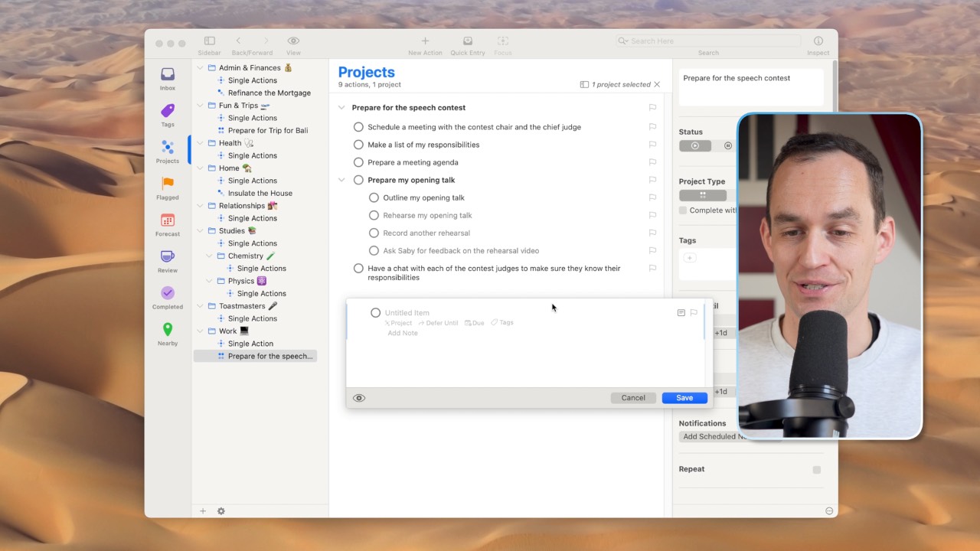Screen dimensions: 980x551
Task: Collapse the Home folder
Action: tap(201, 168)
